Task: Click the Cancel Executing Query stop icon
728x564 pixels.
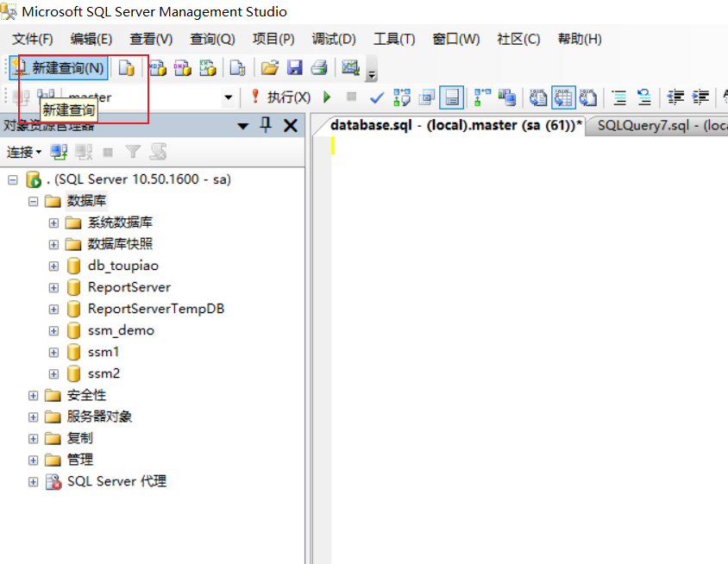Action: [351, 97]
